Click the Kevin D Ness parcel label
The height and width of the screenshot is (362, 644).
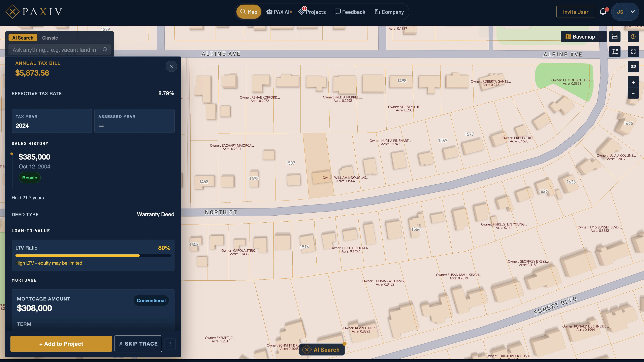(361, 330)
